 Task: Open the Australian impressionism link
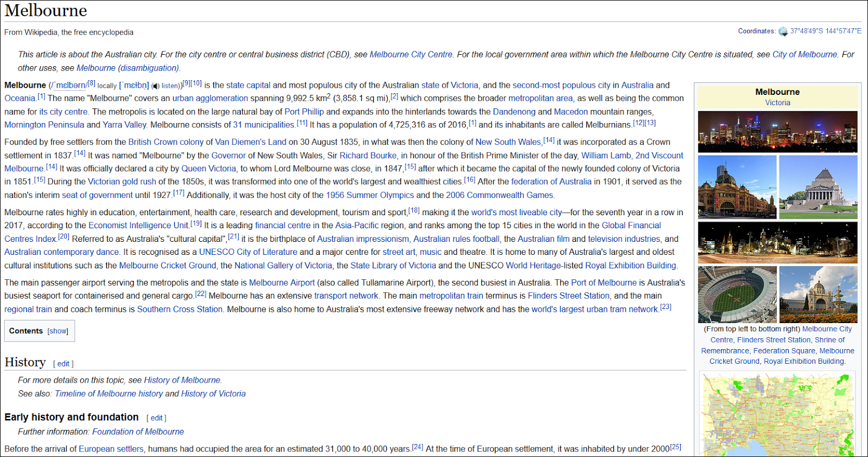click(363, 239)
